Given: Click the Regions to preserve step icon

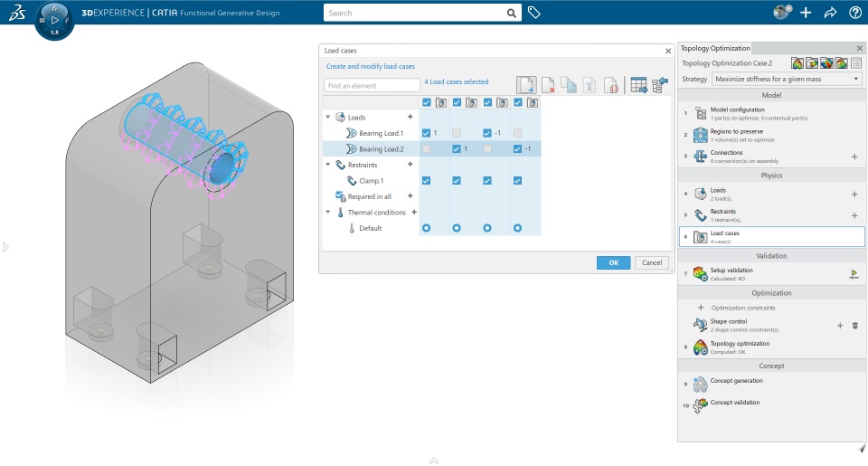Looking at the screenshot, I should [700, 135].
